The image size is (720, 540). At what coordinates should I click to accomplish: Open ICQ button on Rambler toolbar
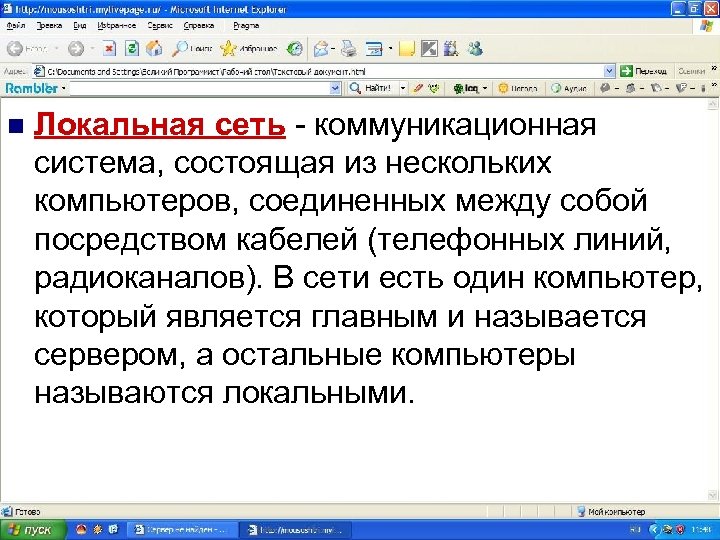click(x=466, y=88)
